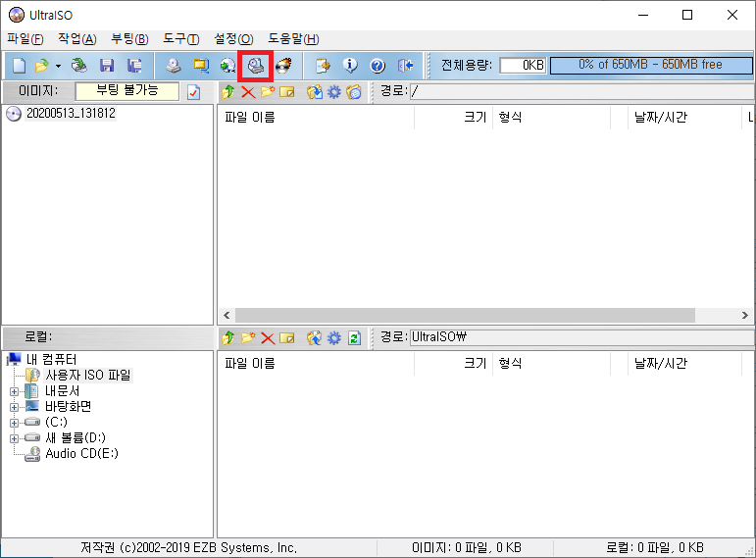The image size is (756, 558).
Task: Click the local 경로 UltraISO path field
Action: [582, 337]
